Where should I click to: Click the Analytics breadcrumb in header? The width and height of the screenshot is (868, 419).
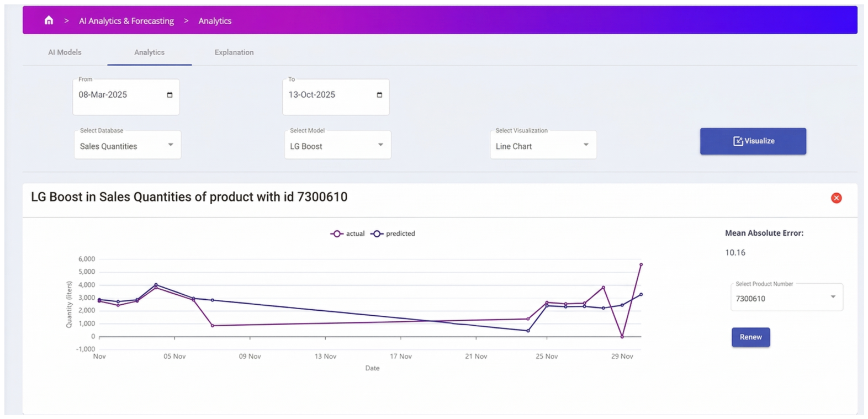point(215,21)
